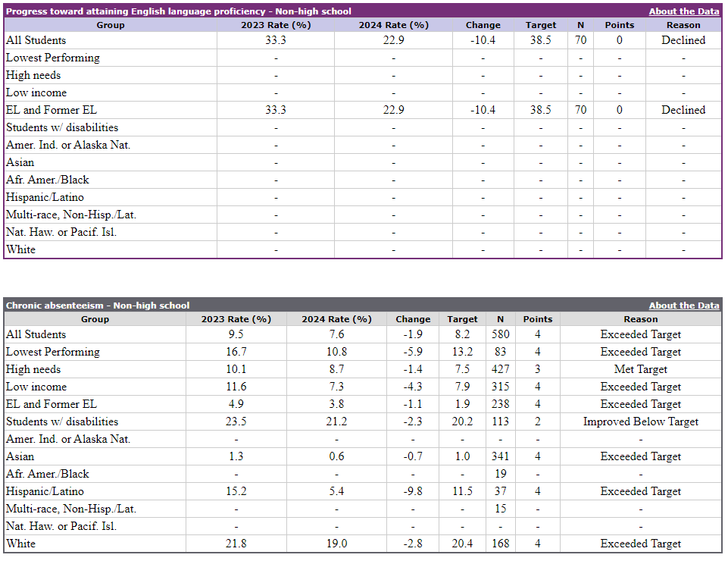Screen dimensions: 728x561
Task: Click 9.5 rate for All Students absenteeism
Action: 236,334
